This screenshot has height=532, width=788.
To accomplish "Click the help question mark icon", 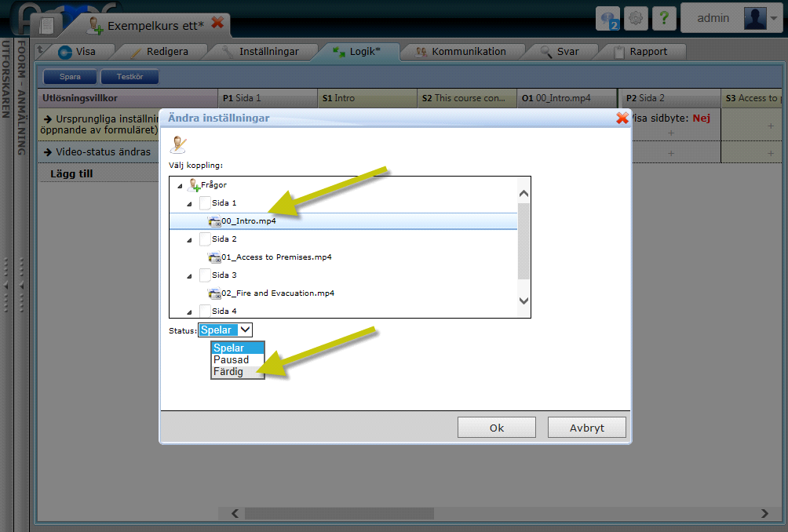I will pyautogui.click(x=664, y=19).
